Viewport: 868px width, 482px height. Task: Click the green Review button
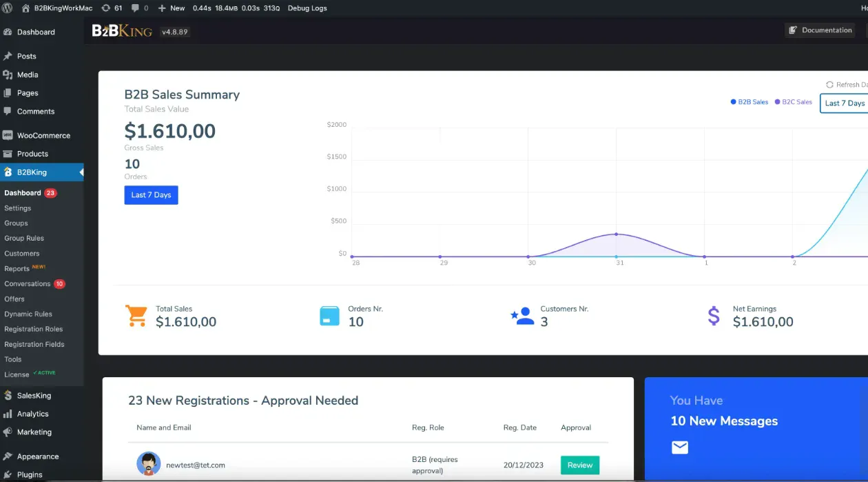click(579, 465)
